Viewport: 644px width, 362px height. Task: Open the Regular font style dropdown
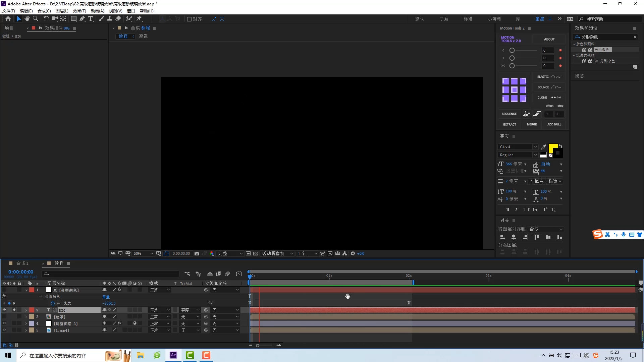pyautogui.click(x=518, y=155)
